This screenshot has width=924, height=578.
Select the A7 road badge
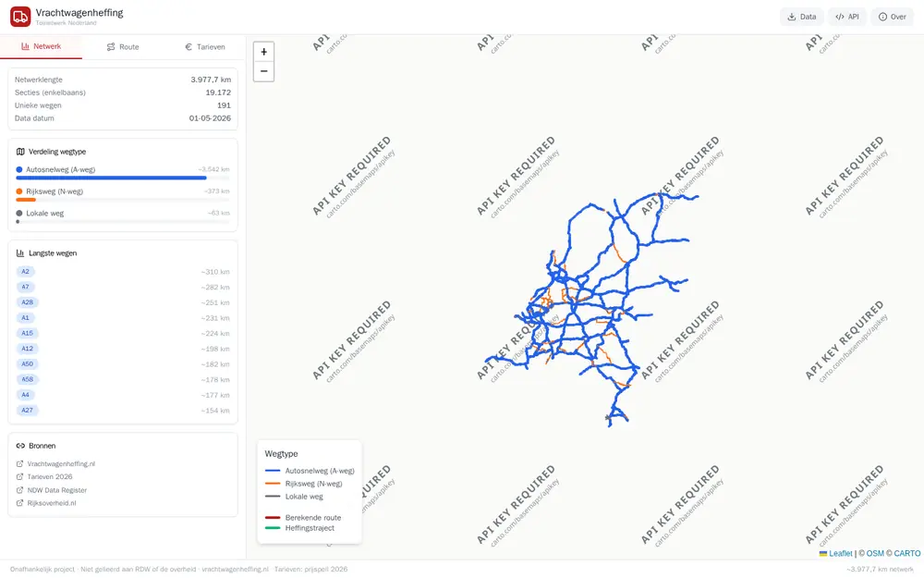pyautogui.click(x=25, y=288)
